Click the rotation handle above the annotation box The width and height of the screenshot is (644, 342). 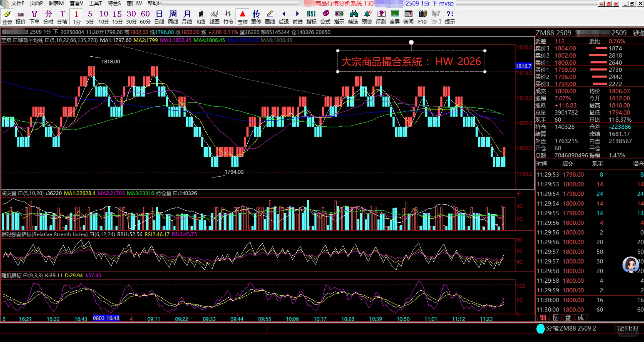pos(411,42)
